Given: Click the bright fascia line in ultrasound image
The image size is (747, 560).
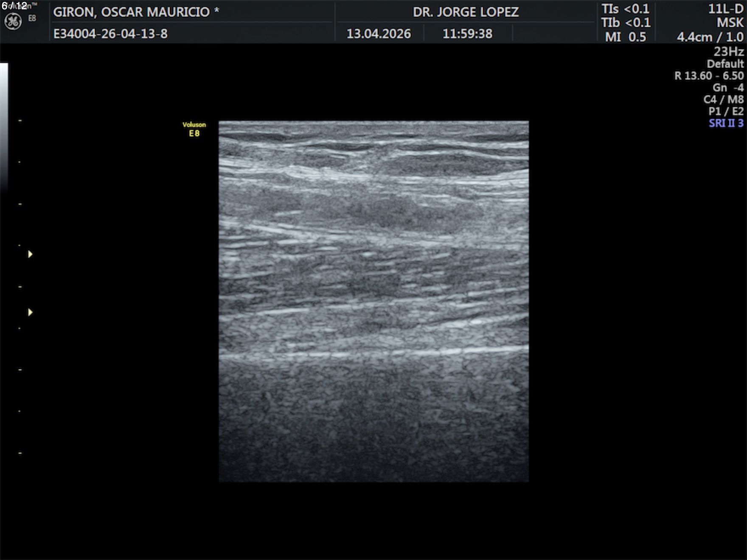Looking at the screenshot, I should [x=373, y=353].
